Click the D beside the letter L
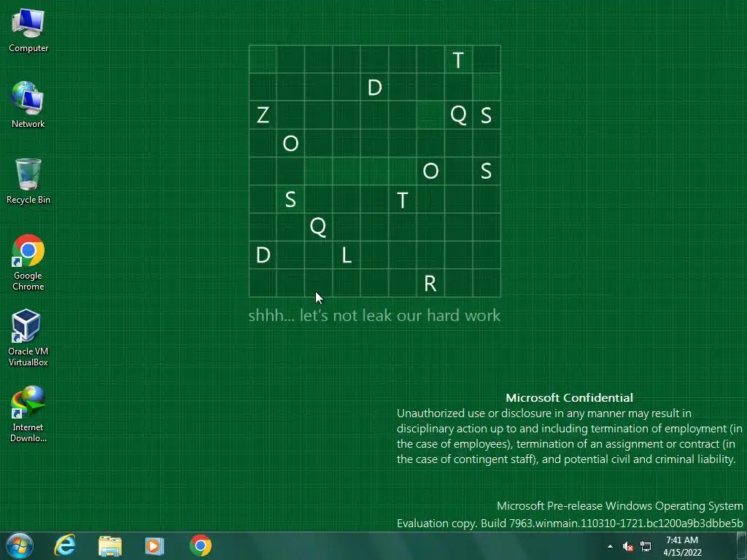The height and width of the screenshot is (560, 747). (263, 255)
